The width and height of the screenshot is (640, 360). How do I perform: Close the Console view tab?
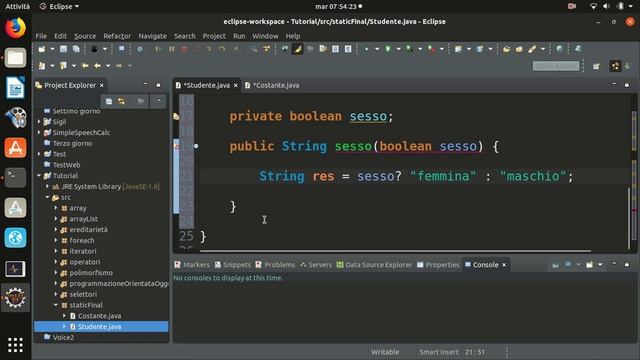504,265
